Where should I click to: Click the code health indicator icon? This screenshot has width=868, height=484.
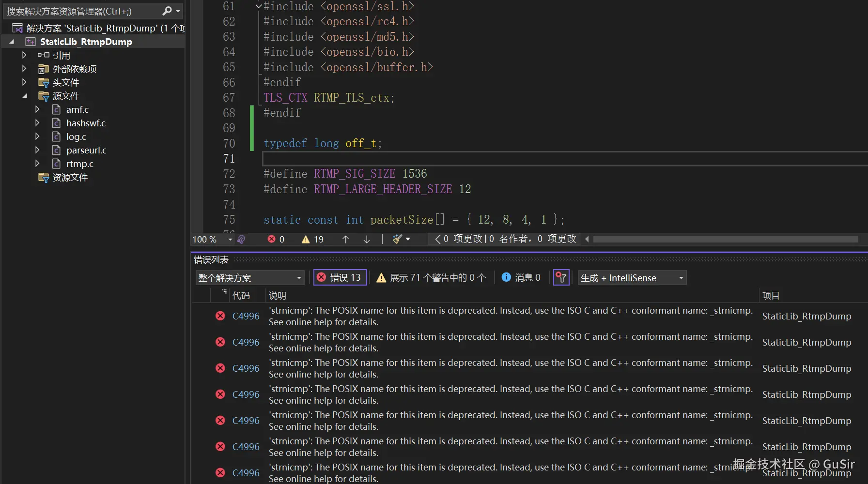click(241, 239)
